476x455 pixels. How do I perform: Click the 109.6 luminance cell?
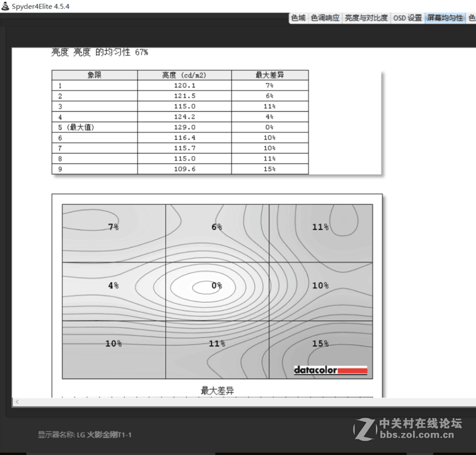tap(184, 169)
